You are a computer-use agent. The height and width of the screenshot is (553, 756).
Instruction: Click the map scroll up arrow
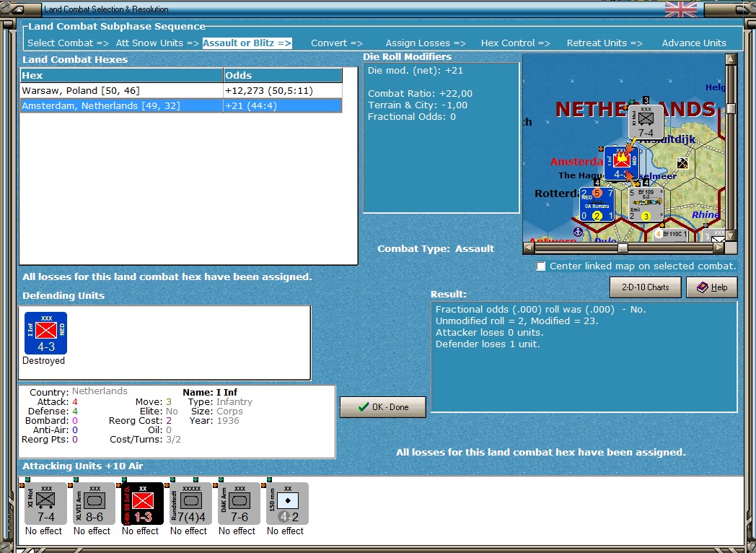tap(731, 59)
